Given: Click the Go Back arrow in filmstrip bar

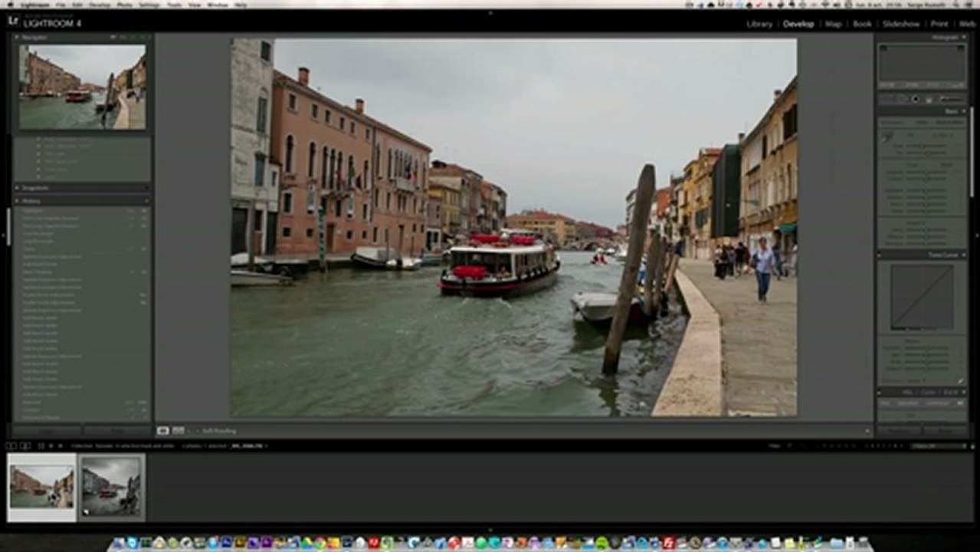Looking at the screenshot, I should coord(51,445).
